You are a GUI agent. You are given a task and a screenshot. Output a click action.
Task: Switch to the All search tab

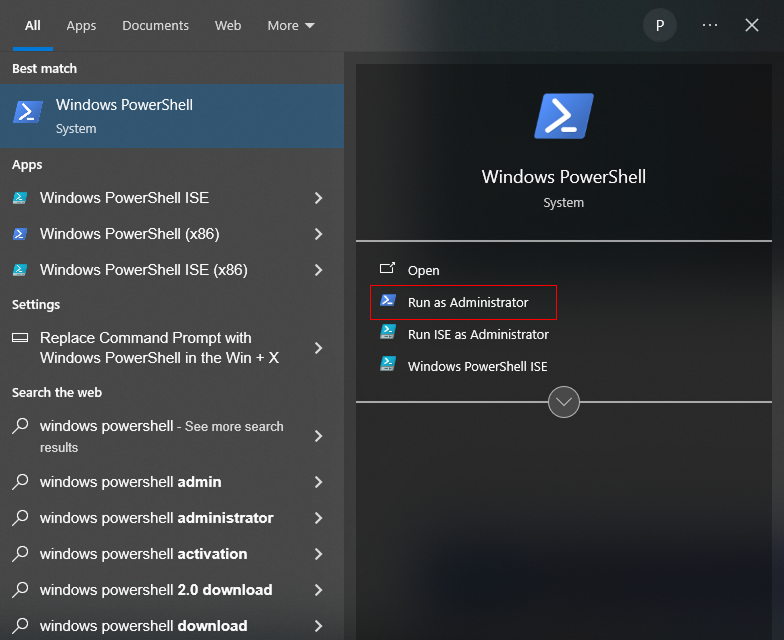32,26
